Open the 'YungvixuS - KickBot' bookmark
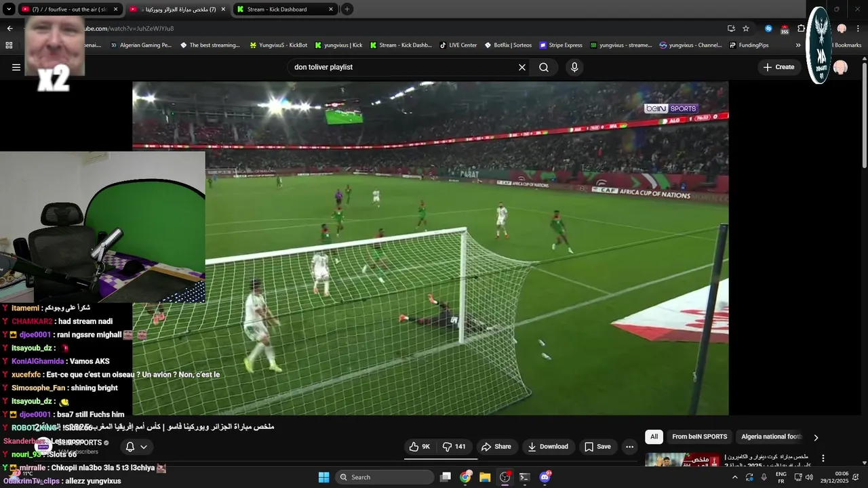The height and width of the screenshot is (488, 868). pyautogui.click(x=278, y=45)
